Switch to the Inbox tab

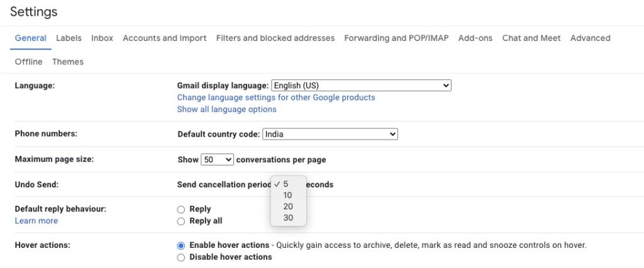[102, 38]
